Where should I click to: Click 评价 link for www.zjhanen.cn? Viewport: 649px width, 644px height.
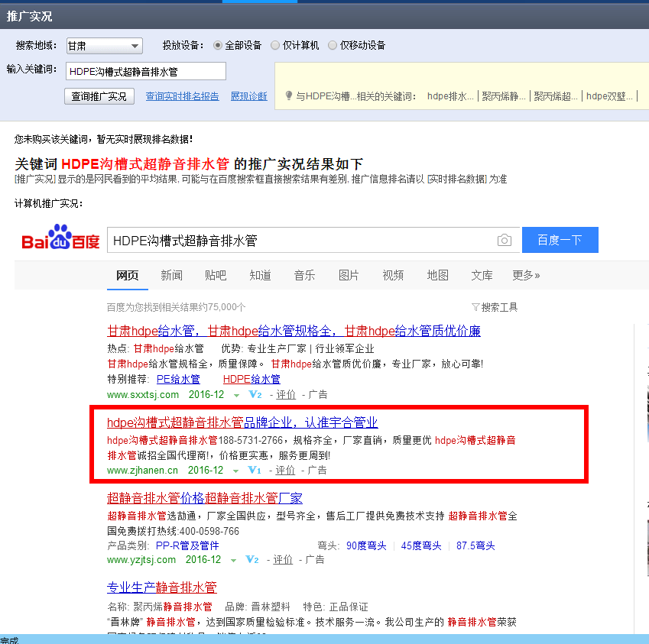point(285,471)
